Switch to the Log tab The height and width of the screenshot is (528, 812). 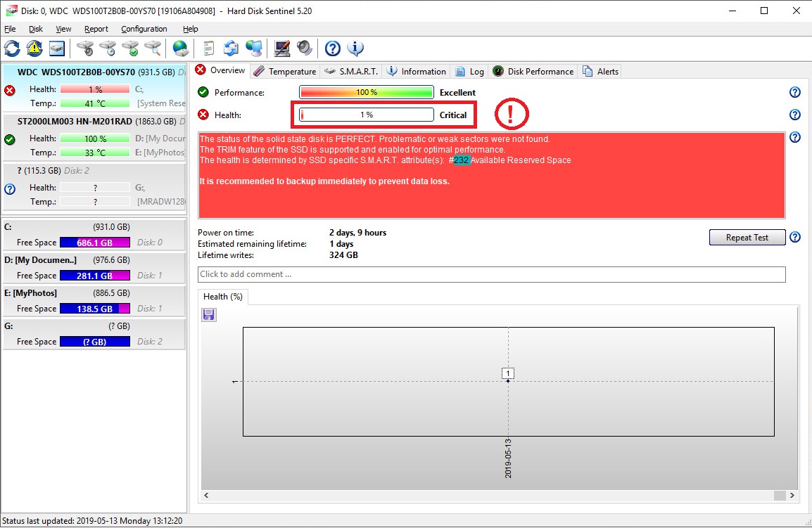pyautogui.click(x=470, y=72)
